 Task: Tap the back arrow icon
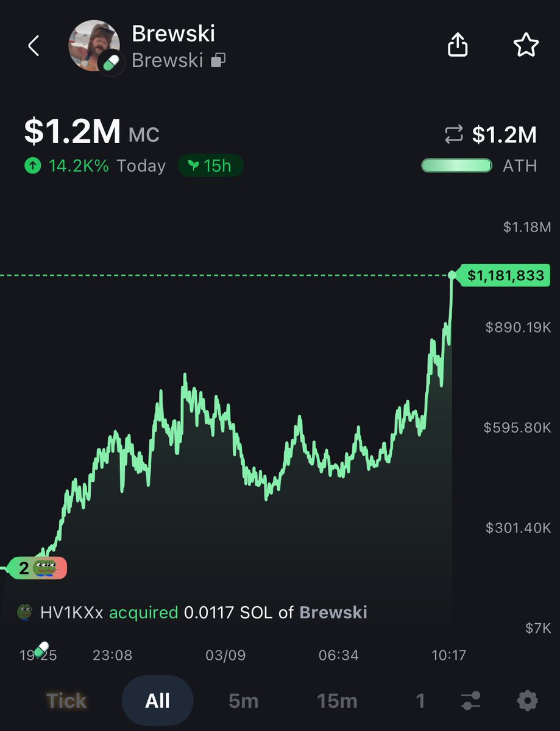pyautogui.click(x=34, y=46)
